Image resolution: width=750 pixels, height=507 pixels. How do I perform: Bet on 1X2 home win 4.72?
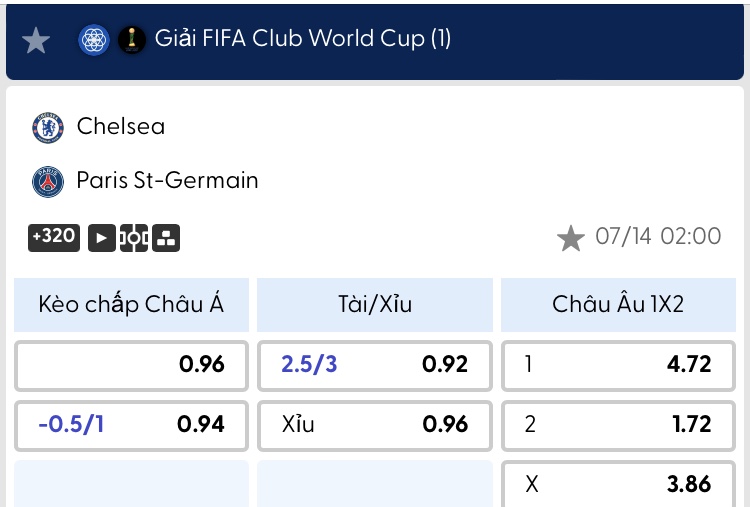(618, 365)
